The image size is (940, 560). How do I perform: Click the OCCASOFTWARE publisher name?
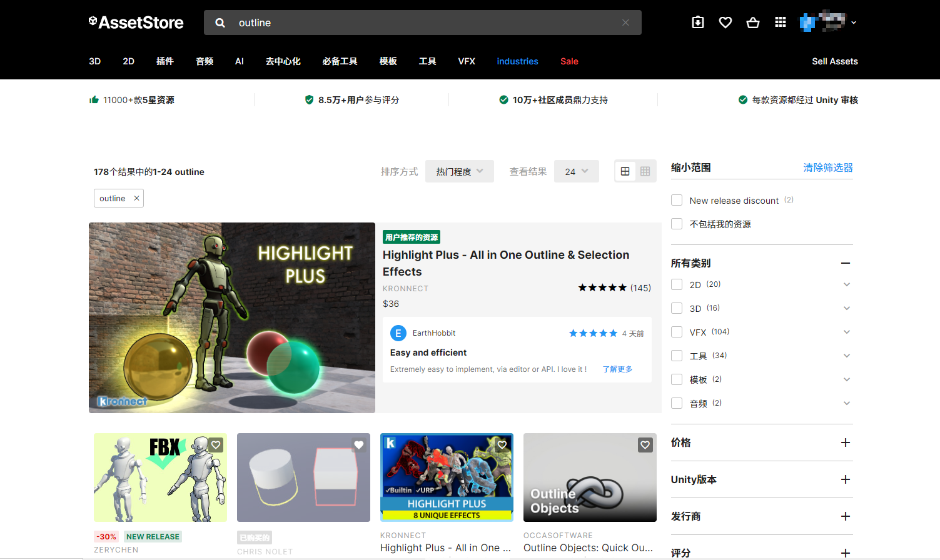click(x=558, y=536)
